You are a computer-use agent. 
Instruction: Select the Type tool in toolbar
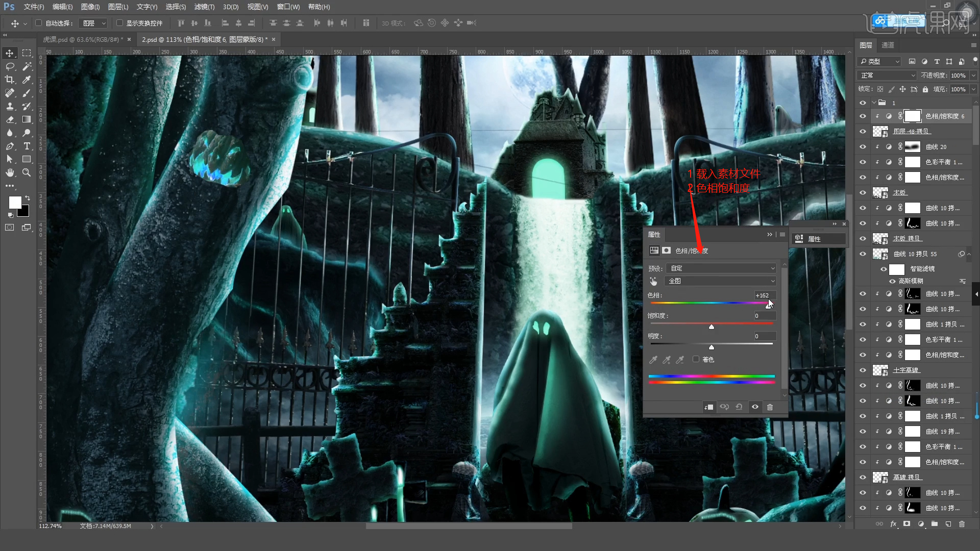click(x=27, y=146)
